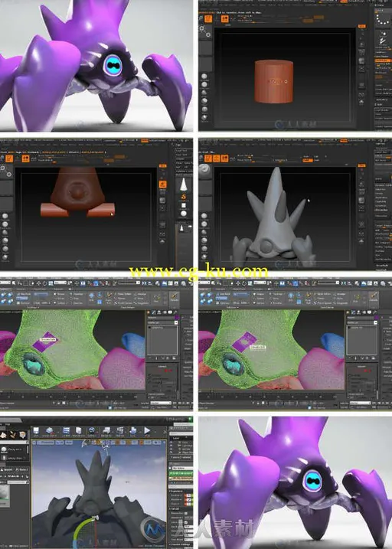Click Save icon in Unreal Editor toolbar
The width and height of the screenshot is (392, 549).
(36, 430)
